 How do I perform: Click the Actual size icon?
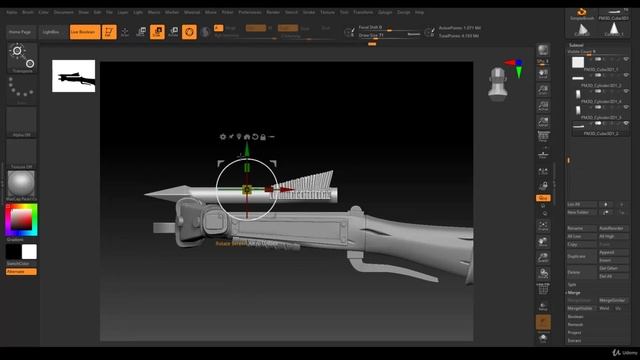(x=543, y=106)
